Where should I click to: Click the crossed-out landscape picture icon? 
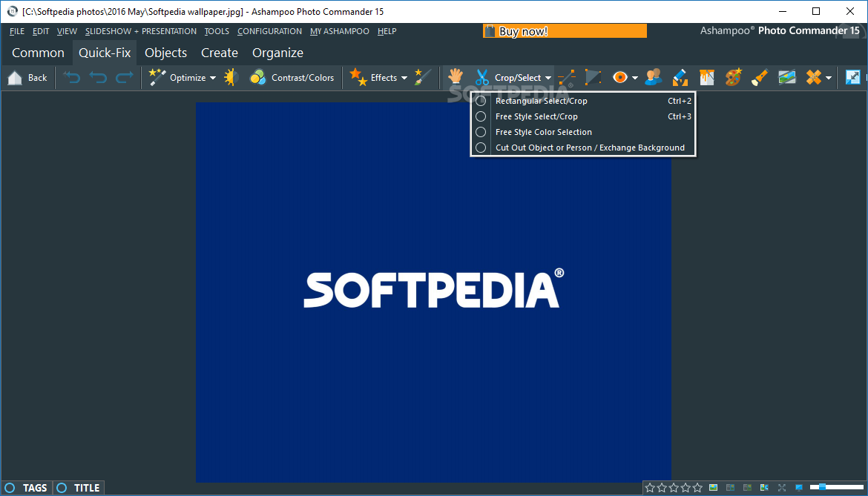(x=786, y=77)
